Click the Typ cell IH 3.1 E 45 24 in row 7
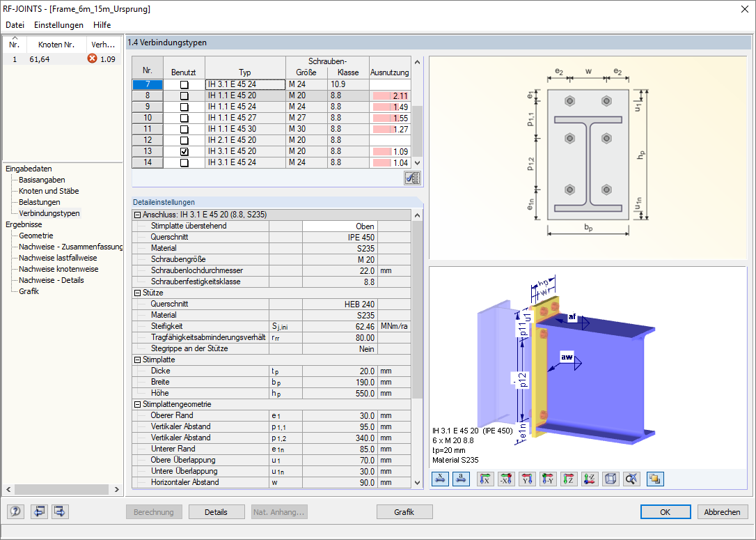This screenshot has height=540, width=756. 245,84
